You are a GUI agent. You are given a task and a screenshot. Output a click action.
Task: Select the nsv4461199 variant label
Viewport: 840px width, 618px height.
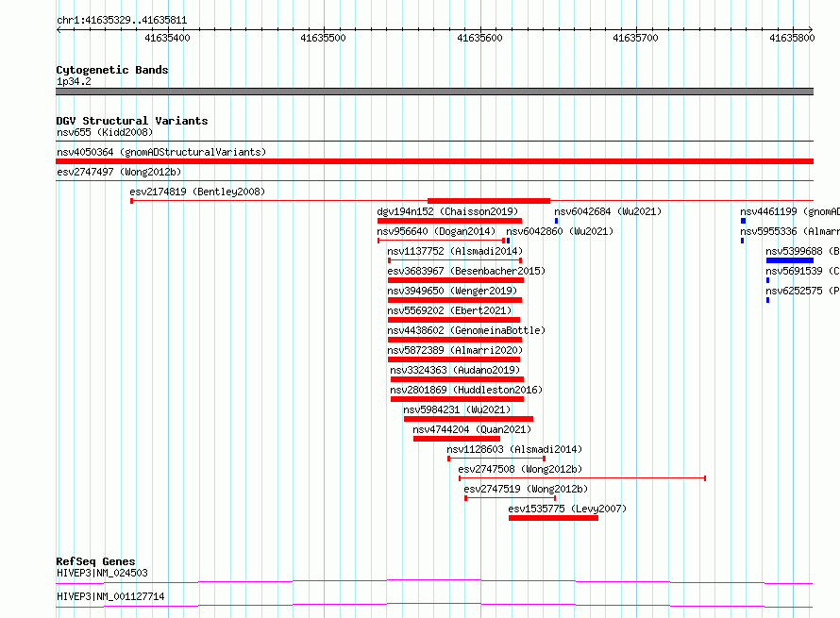[x=790, y=211]
